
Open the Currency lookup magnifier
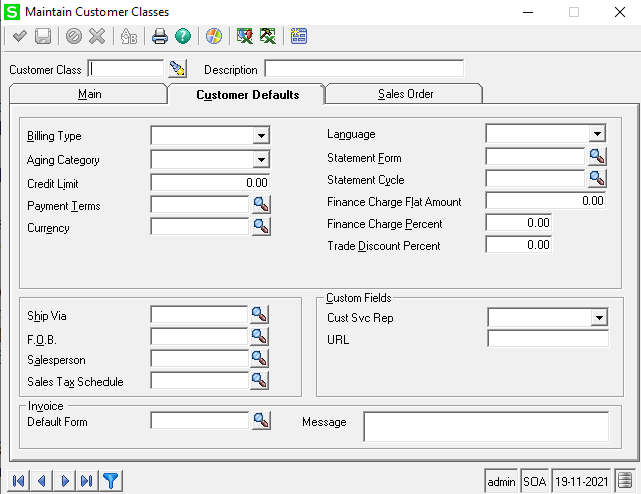[261, 227]
